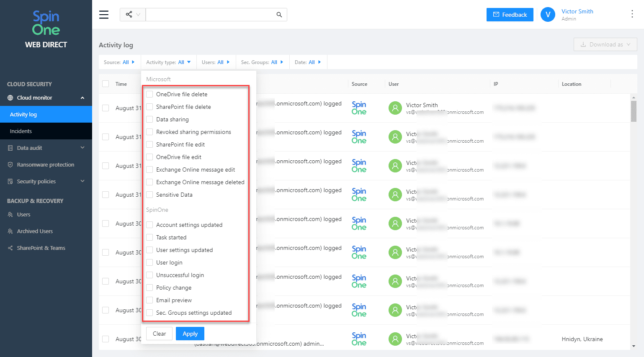Click the Apply button
This screenshot has height=357, width=644.
[x=190, y=334]
